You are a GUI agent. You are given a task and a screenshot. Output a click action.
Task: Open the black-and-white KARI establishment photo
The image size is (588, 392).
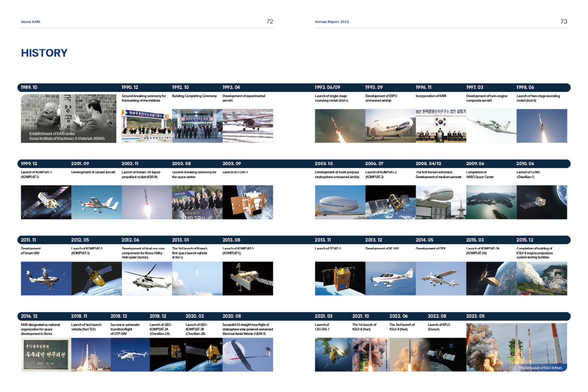[x=68, y=118]
